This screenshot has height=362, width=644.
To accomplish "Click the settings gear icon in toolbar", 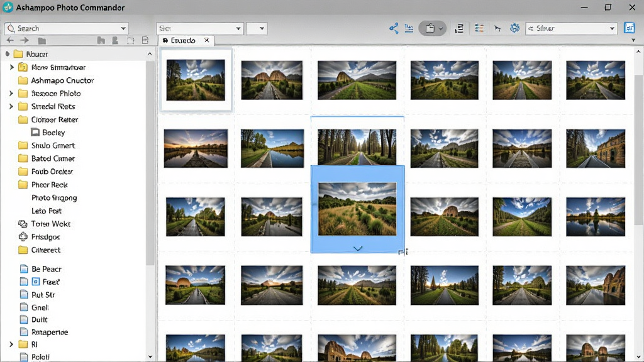I will point(514,28).
